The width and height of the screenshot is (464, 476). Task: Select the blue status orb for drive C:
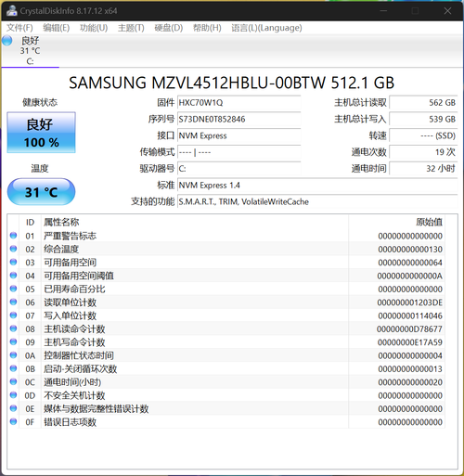6,41
